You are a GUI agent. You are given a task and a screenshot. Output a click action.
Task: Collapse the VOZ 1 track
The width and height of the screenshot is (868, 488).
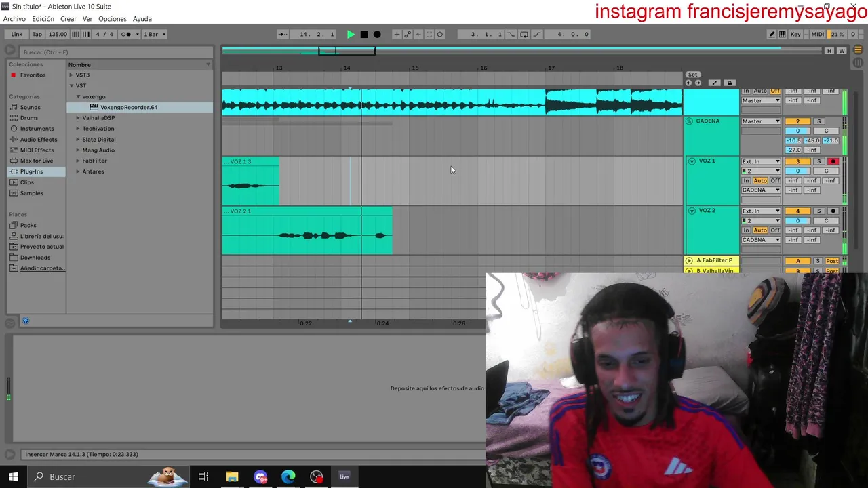pyautogui.click(x=692, y=161)
